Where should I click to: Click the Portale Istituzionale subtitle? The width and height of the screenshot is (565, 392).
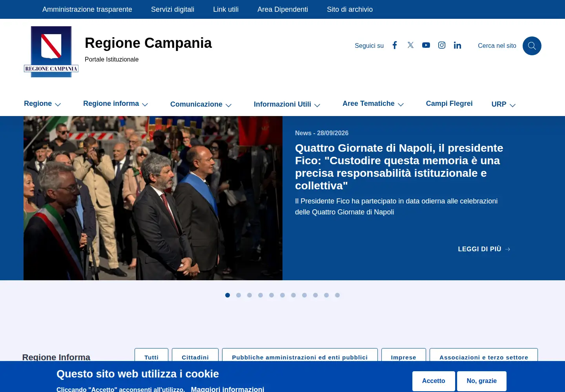tap(111, 59)
